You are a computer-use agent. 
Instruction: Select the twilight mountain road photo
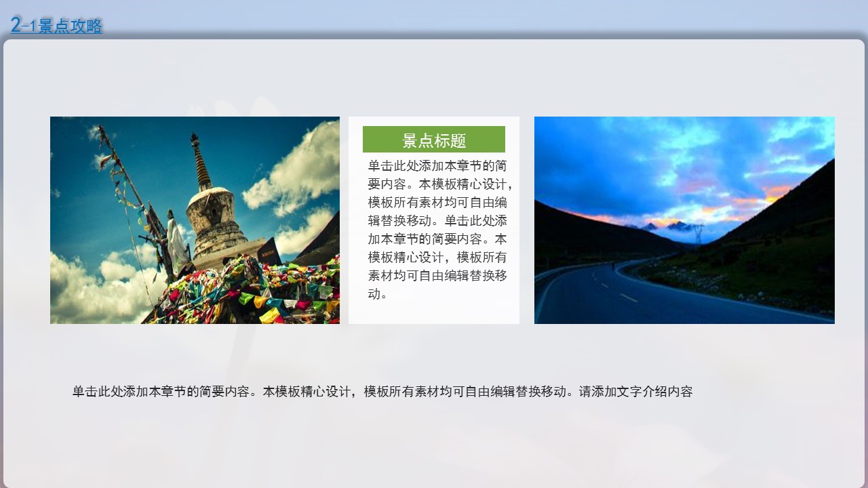pos(684,220)
